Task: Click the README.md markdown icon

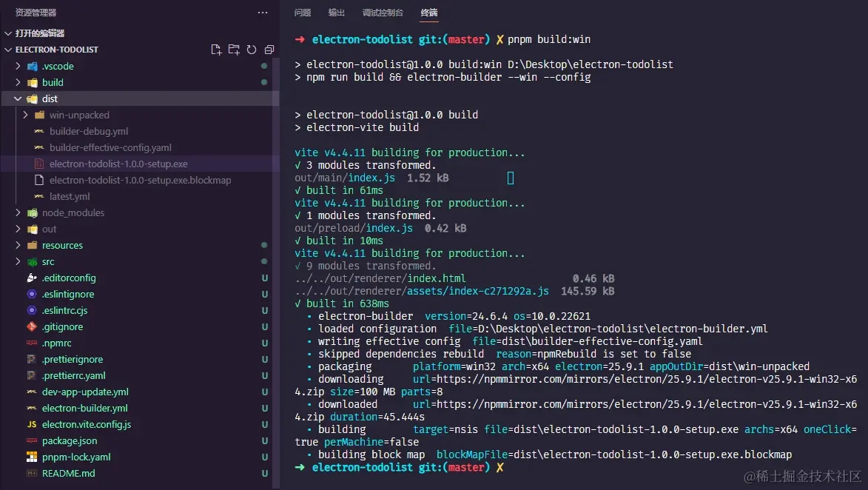Action: click(x=32, y=474)
